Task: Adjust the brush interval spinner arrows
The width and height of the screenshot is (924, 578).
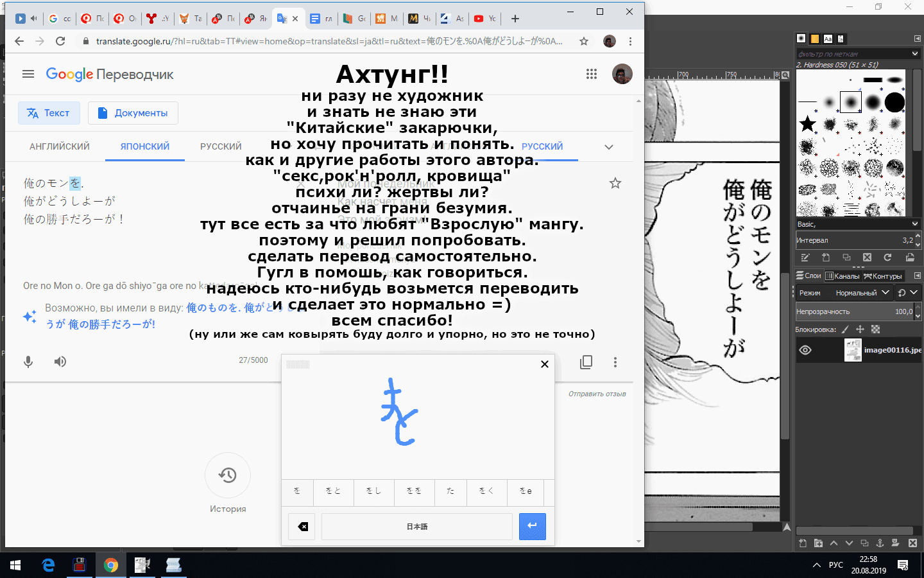Action: (x=918, y=240)
